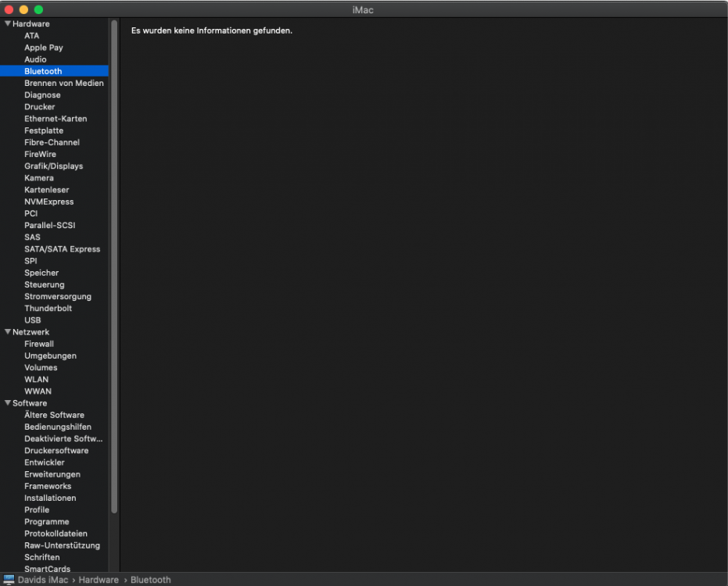The image size is (728, 586).
Task: Open the Festplatte entry
Action: pos(44,130)
